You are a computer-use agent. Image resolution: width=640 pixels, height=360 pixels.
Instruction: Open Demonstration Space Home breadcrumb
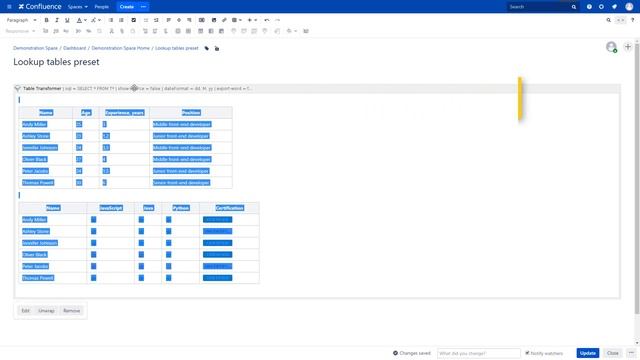tap(120, 48)
